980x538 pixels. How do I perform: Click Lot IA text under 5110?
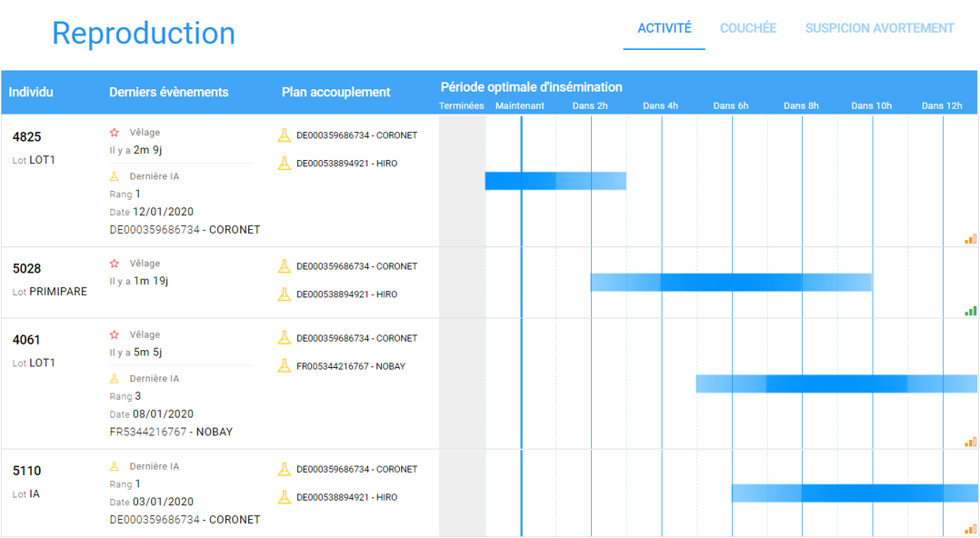(x=25, y=494)
